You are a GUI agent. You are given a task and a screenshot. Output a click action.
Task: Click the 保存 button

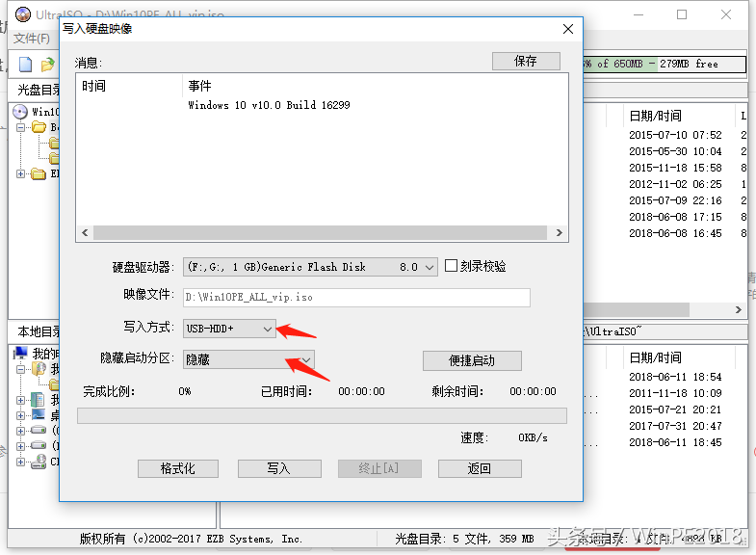(526, 62)
